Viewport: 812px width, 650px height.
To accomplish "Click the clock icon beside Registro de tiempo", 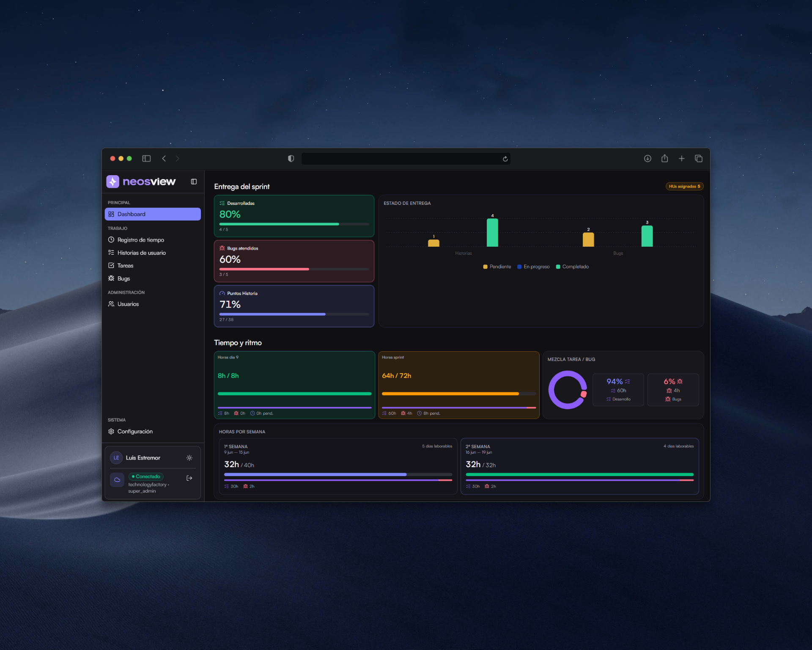I will click(111, 240).
